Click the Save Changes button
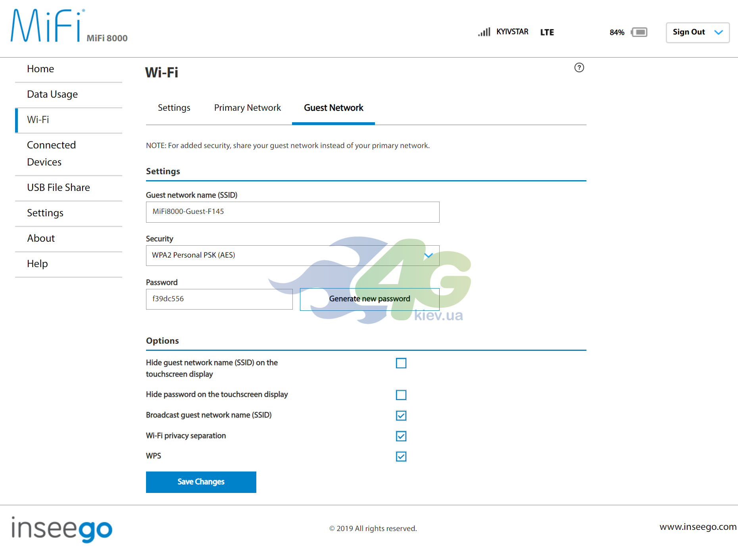The height and width of the screenshot is (560, 738). [x=201, y=482]
